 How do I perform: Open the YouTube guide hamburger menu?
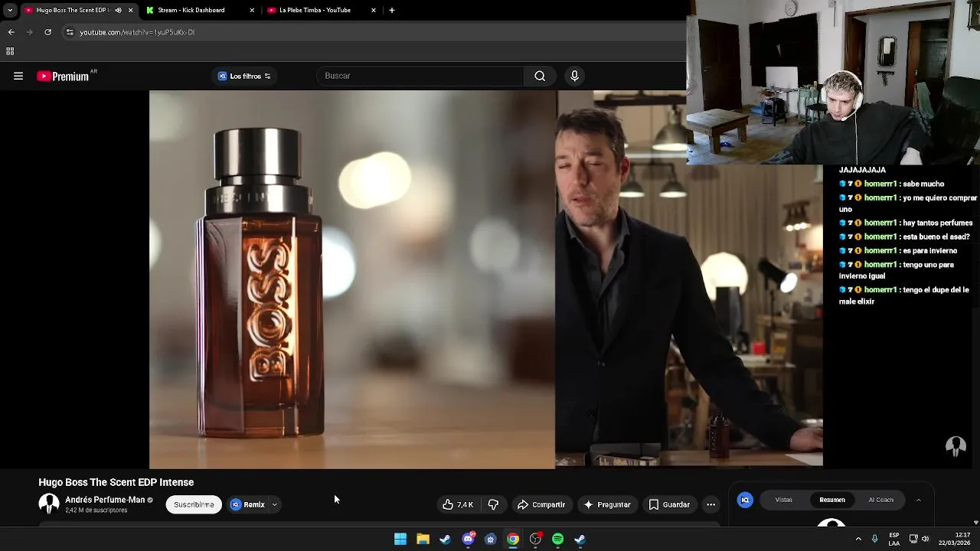(x=18, y=76)
